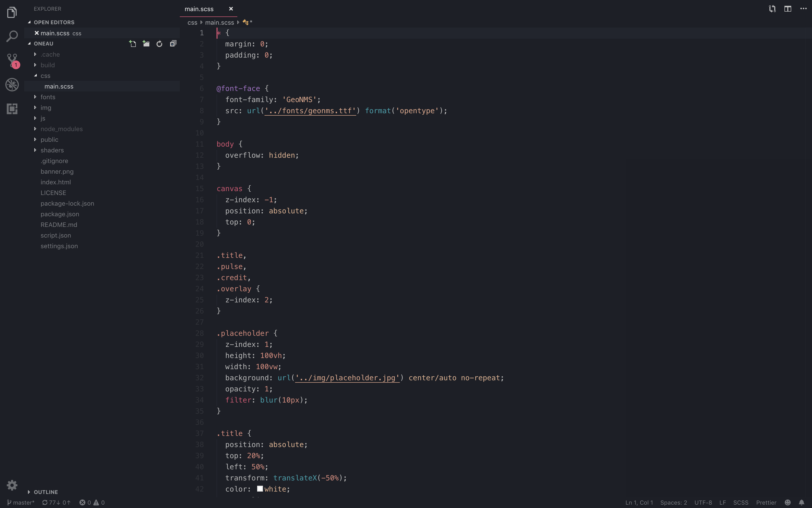812x508 pixels.
Task: Change the end of line sequence LF
Action: point(722,503)
